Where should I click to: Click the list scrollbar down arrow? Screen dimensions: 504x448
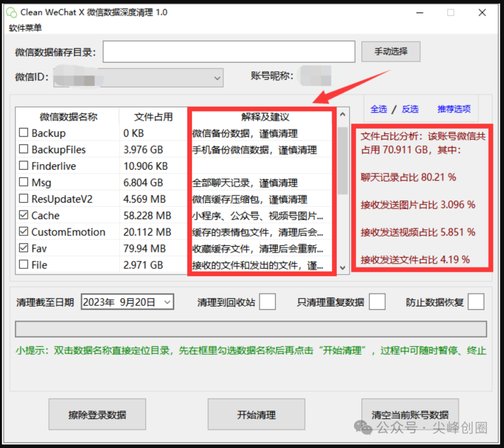click(343, 268)
